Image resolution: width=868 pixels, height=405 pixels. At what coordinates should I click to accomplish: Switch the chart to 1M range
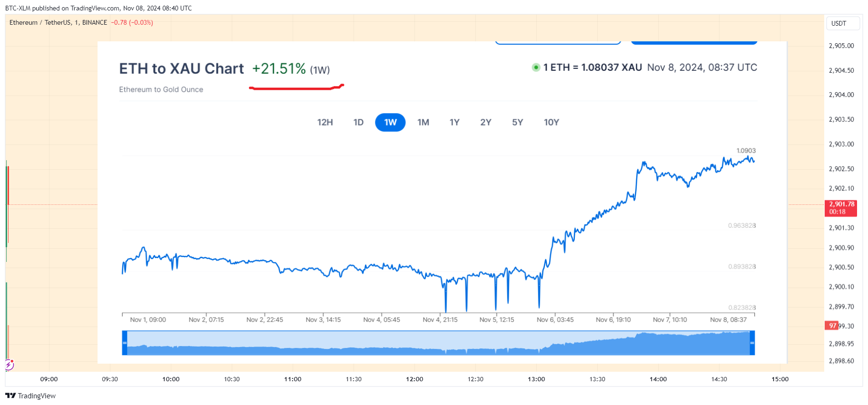point(423,122)
